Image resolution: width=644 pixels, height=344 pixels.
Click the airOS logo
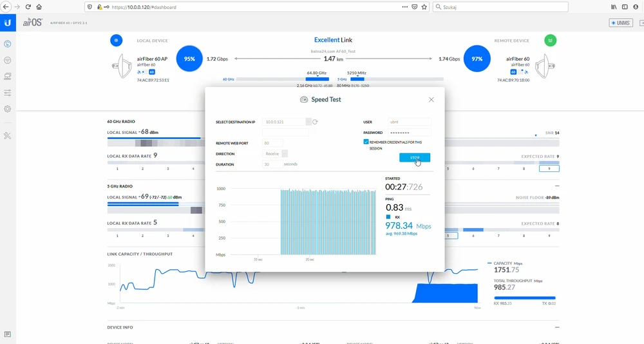pos(32,23)
